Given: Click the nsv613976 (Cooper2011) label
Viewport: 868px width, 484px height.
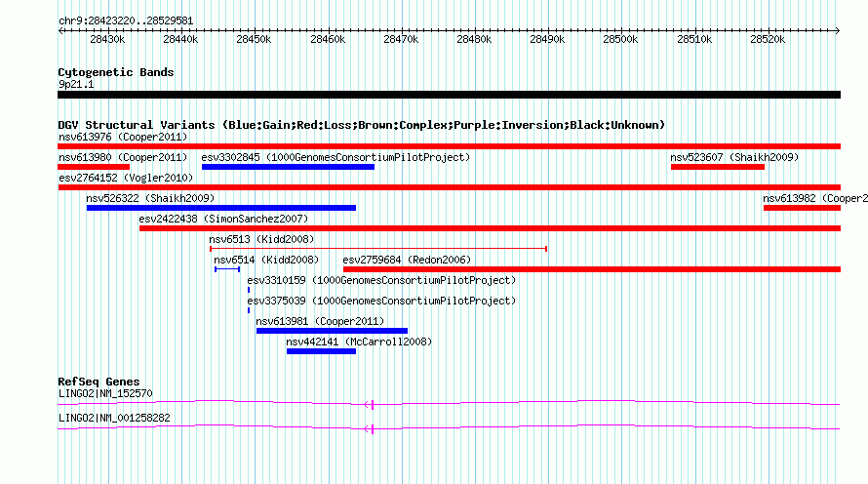Looking at the screenshot, I should (123, 137).
